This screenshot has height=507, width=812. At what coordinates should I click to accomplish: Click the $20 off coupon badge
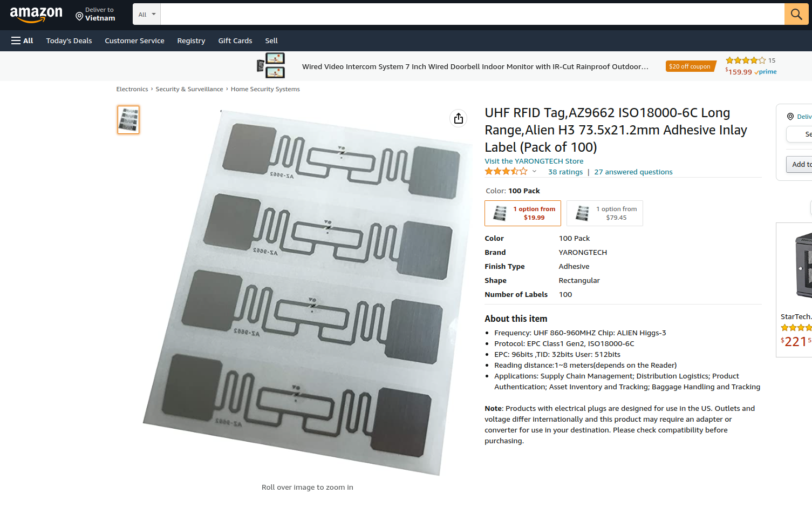pos(690,66)
